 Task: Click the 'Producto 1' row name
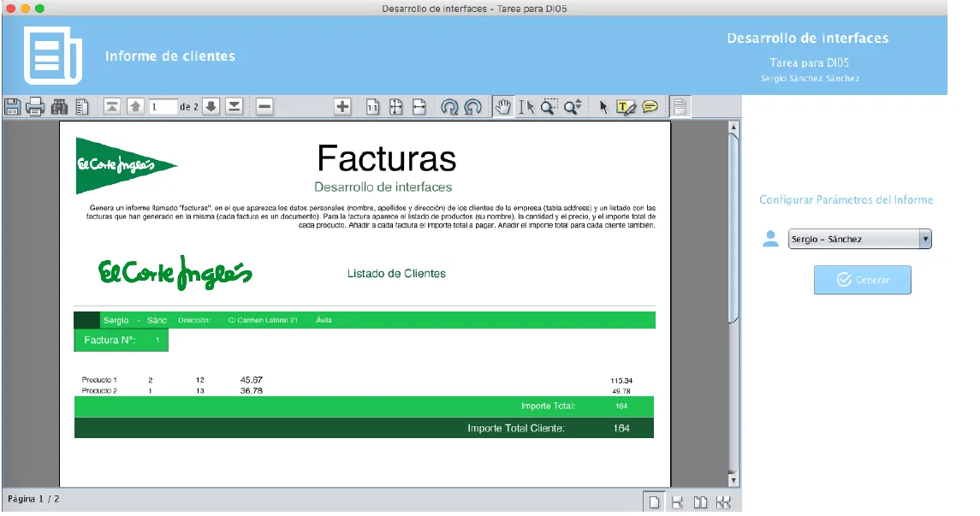(99, 380)
